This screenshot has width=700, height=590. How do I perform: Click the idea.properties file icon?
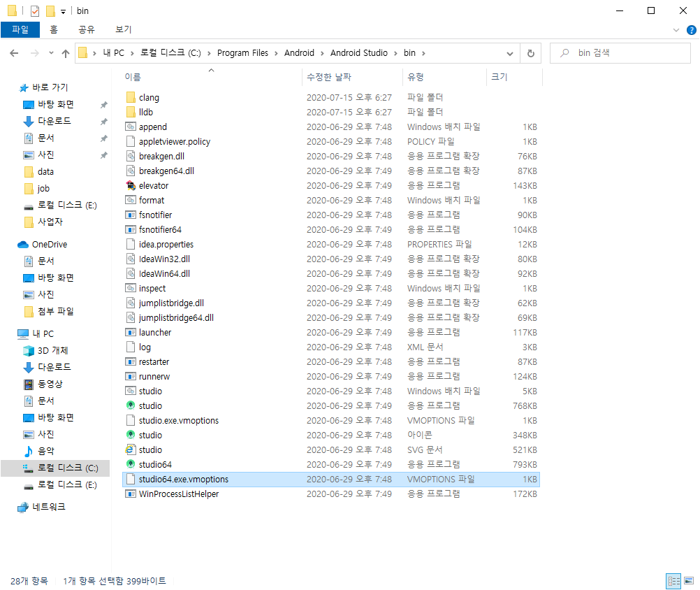coord(131,244)
